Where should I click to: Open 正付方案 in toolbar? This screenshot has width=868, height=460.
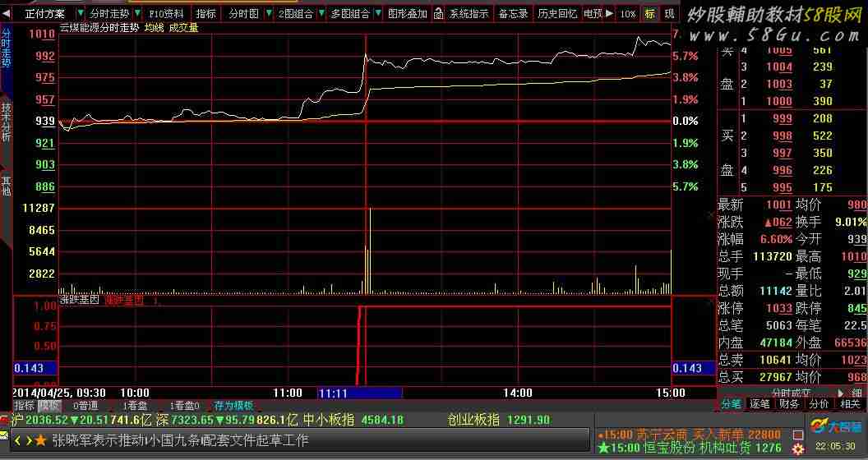pyautogui.click(x=45, y=14)
